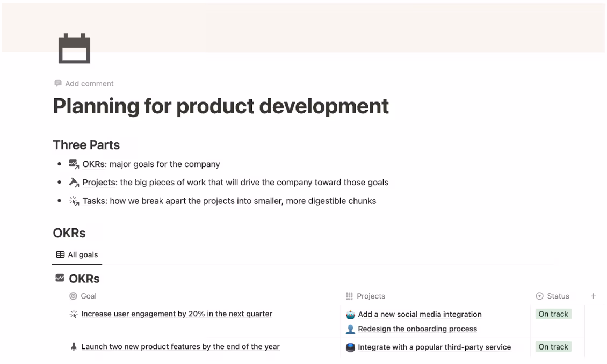Click the person icon beside Redesign the onboarding process
The image size is (607, 364).
pos(349,329)
